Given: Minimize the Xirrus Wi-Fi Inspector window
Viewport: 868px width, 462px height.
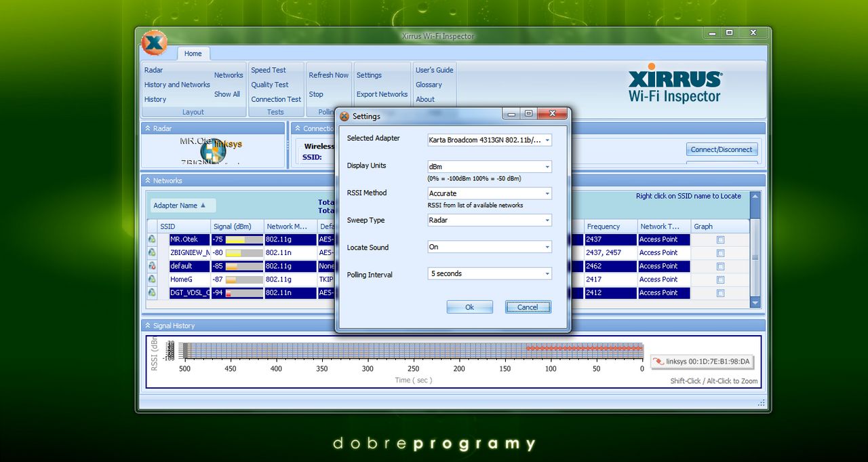Looking at the screenshot, I should (x=711, y=33).
